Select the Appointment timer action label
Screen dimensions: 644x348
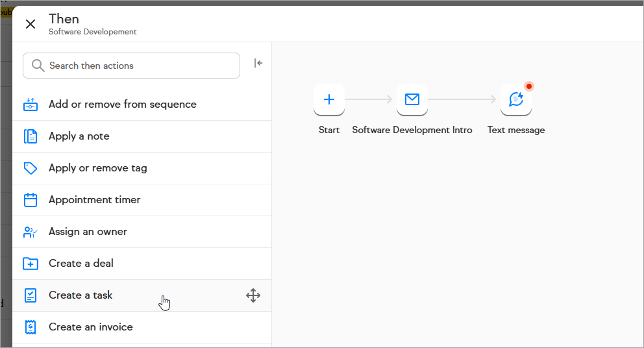[x=94, y=200]
